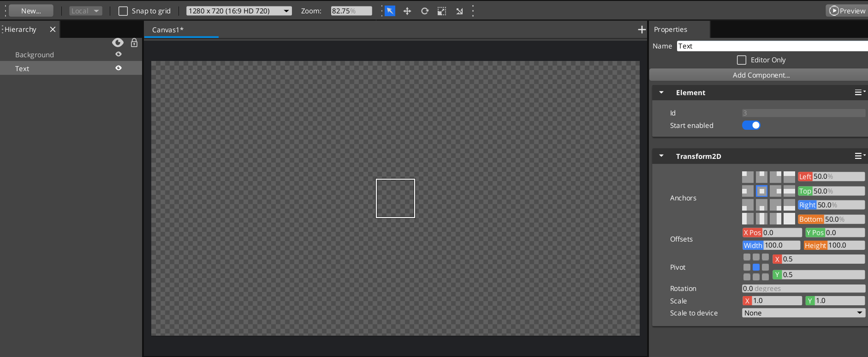Choose the middle-center anchor preset

pyautogui.click(x=761, y=191)
